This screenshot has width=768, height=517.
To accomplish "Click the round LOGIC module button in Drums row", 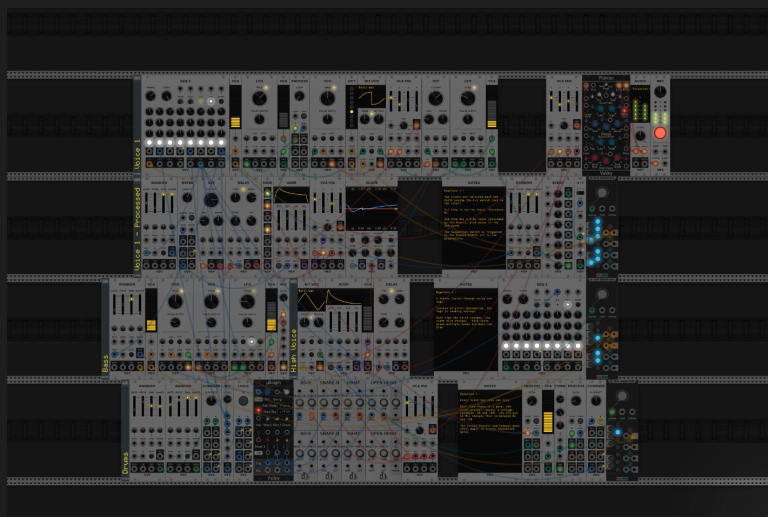I will [243, 400].
